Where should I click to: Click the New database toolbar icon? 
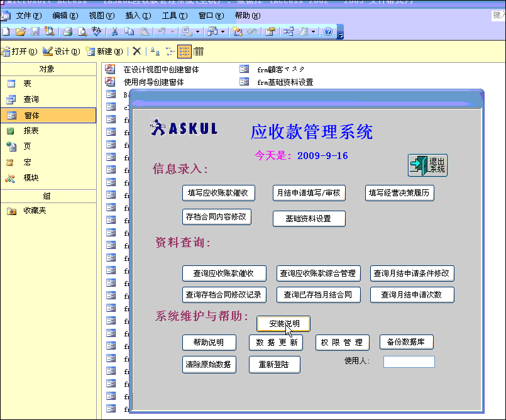[6, 31]
